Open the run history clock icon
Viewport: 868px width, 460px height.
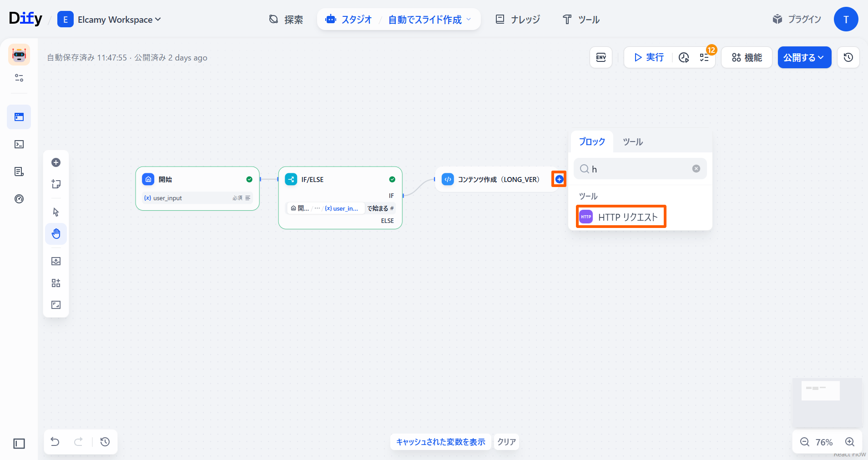pyautogui.click(x=684, y=57)
